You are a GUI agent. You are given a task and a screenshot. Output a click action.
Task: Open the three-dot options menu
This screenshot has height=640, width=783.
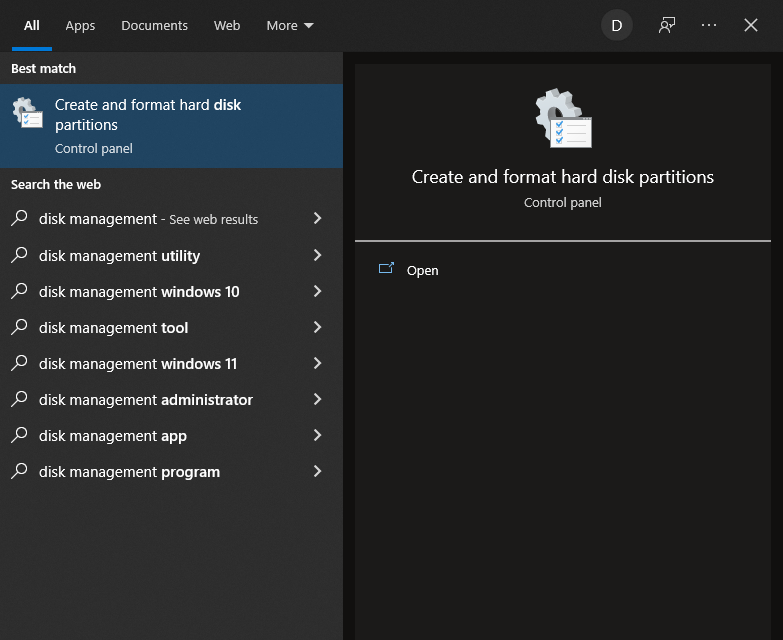pos(709,25)
